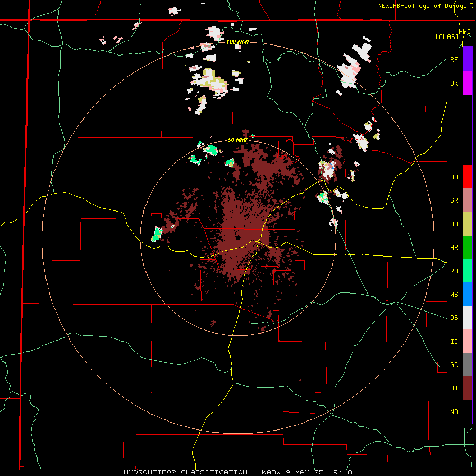476x476 pixels.
Task: Click the '[CLAS]' legend header text
Action: tap(447, 37)
